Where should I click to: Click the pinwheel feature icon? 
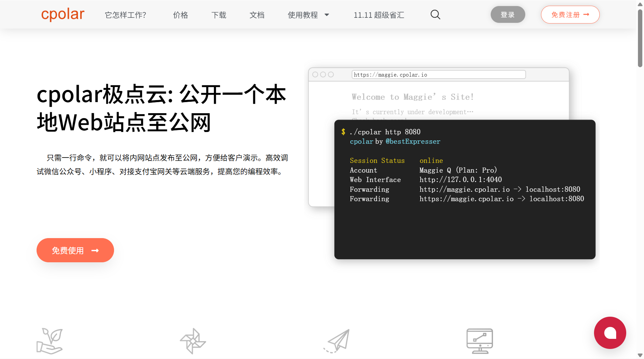coord(193,341)
